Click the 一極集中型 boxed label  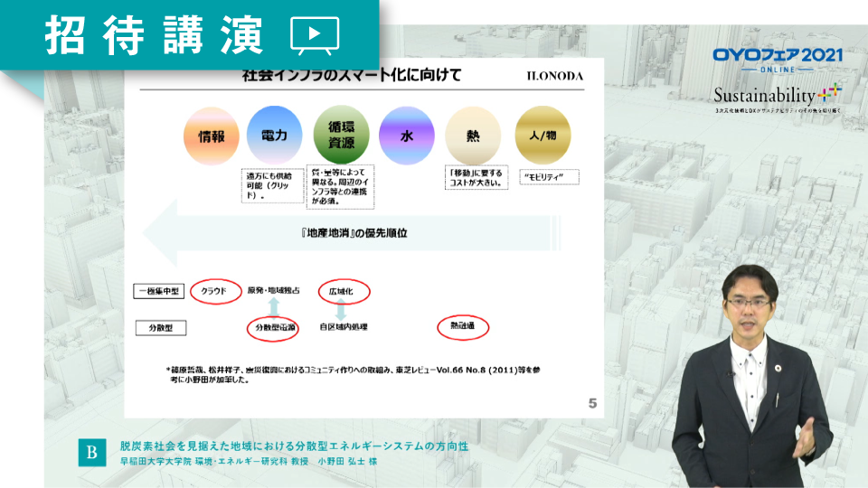point(159,291)
